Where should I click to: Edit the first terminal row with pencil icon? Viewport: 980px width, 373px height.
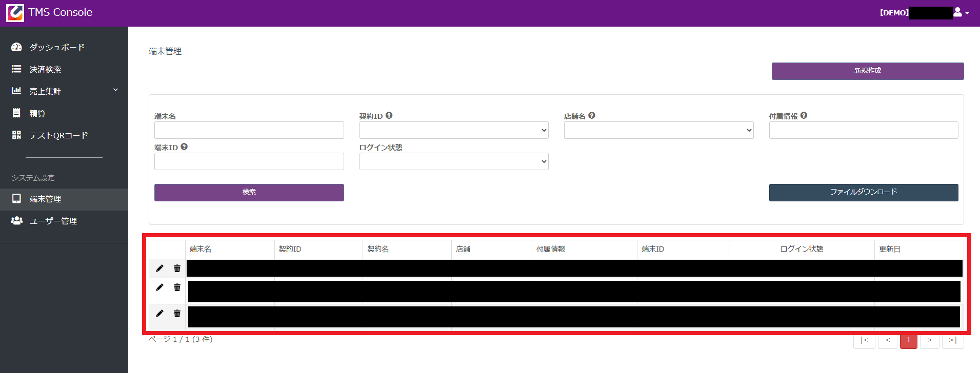(159, 268)
